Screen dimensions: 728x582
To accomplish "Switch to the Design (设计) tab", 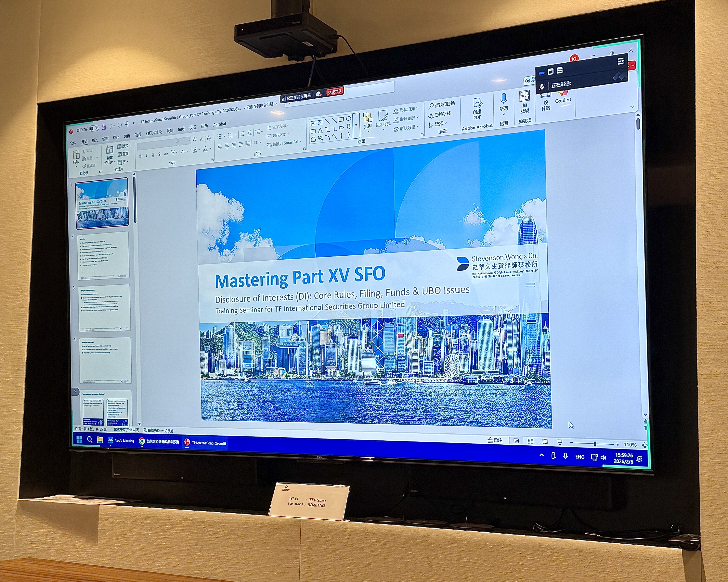I will click(116, 138).
